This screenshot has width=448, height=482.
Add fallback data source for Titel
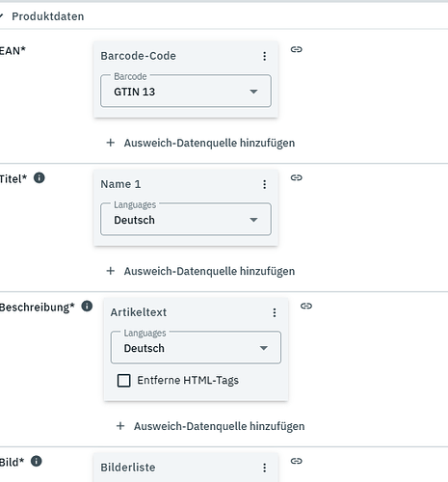point(200,271)
